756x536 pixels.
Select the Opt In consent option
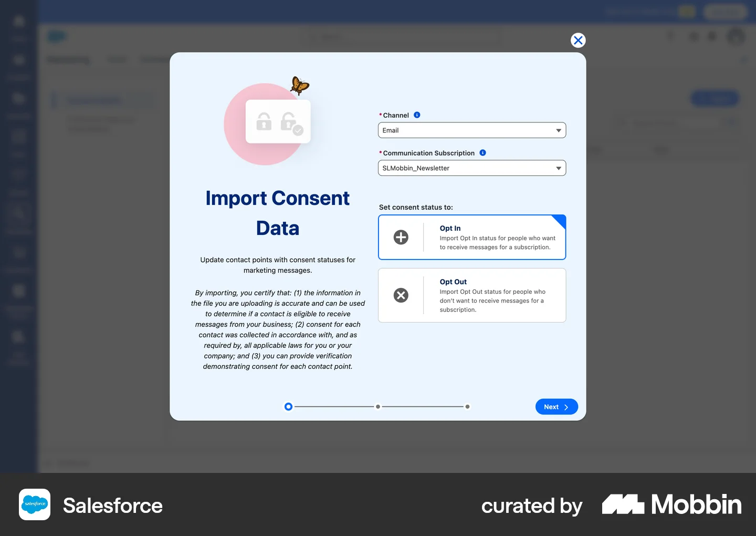[x=472, y=238]
